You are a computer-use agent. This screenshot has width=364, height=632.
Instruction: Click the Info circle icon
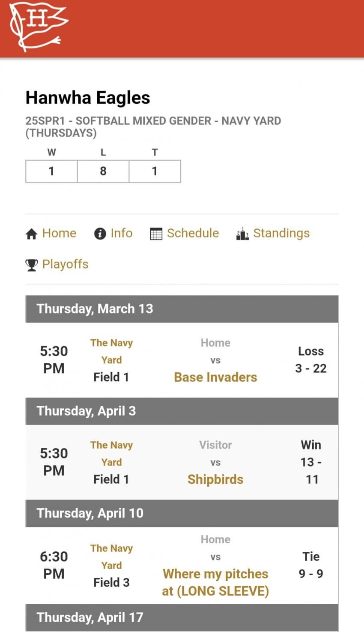tap(100, 234)
